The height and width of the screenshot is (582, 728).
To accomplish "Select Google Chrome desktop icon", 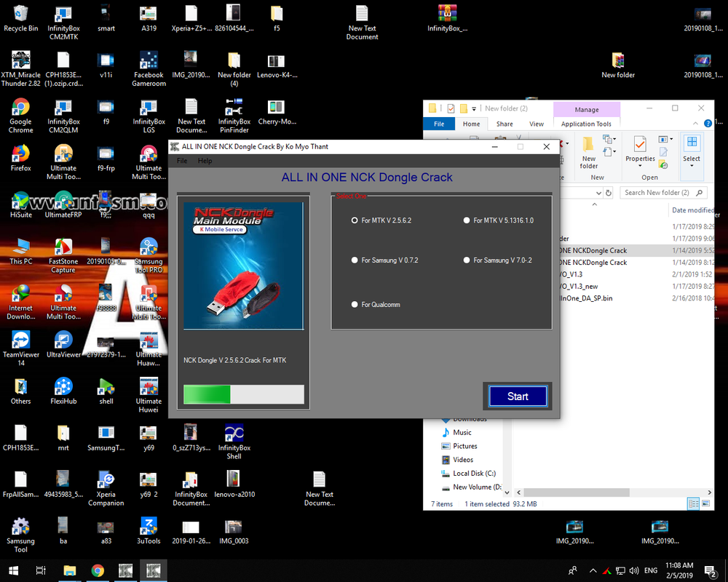I will [x=21, y=116].
